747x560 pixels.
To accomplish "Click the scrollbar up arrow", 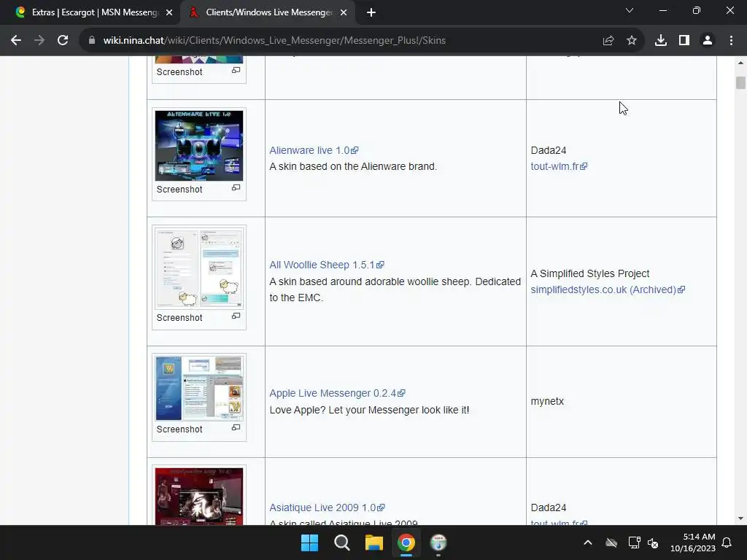I will 740,63.
